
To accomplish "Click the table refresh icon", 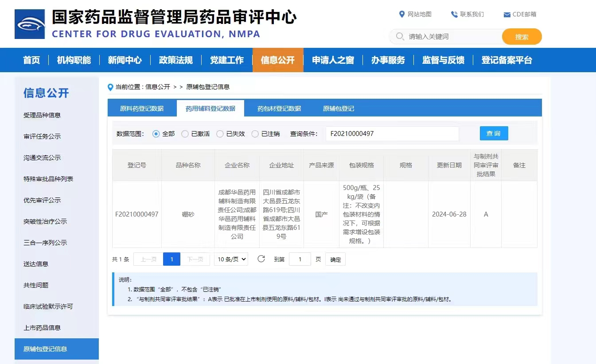I will 261,259.
